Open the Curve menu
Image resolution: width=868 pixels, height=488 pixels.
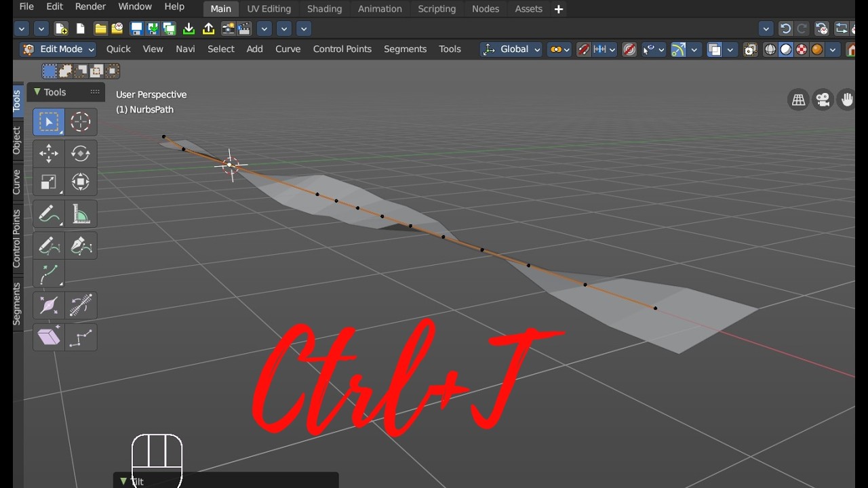point(288,49)
